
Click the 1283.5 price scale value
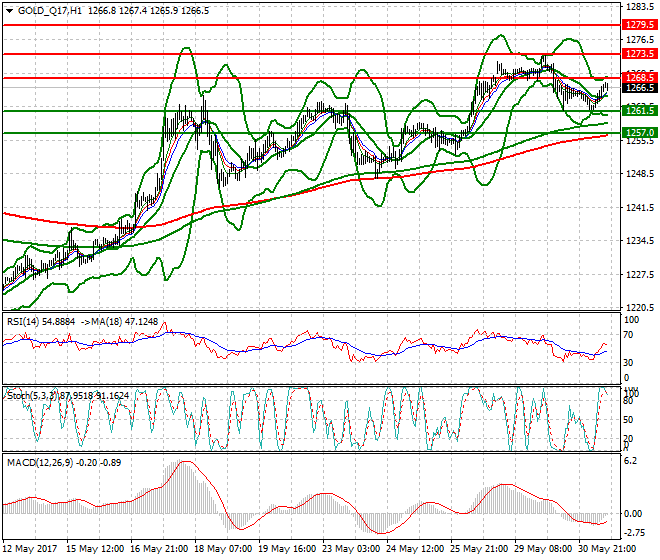[x=640, y=7]
